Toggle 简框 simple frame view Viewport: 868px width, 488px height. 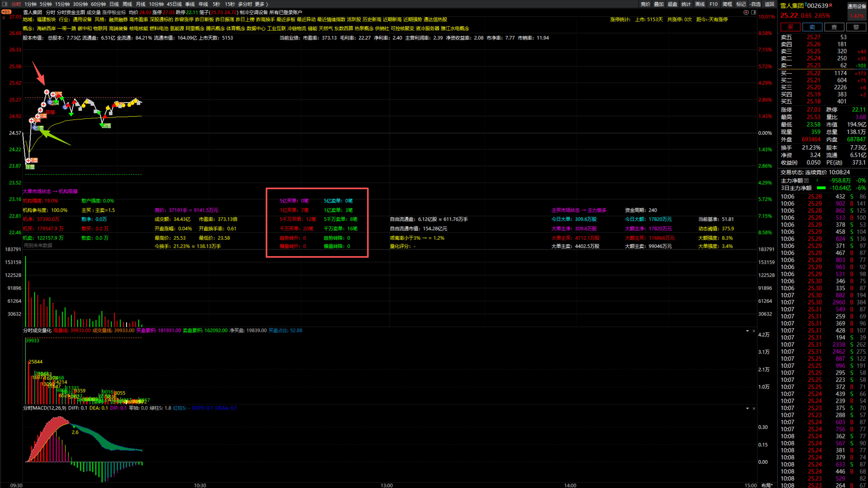pyautogui.click(x=727, y=4)
